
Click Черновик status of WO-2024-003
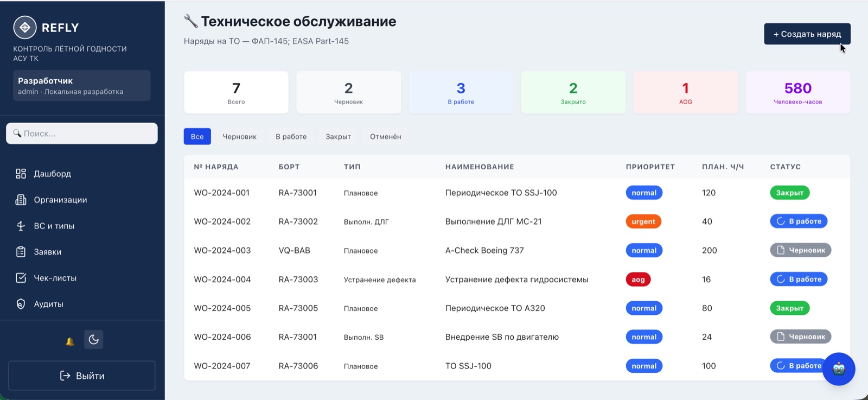tap(801, 250)
